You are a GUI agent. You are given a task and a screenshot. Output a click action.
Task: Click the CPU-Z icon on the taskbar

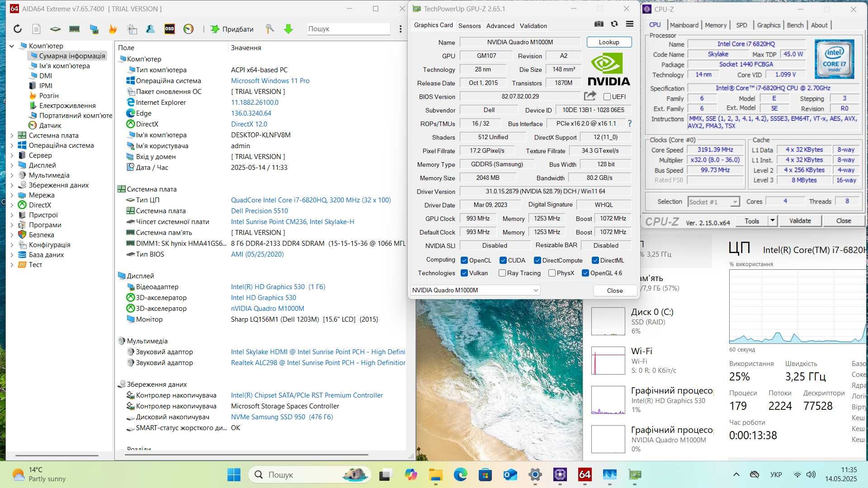point(560,474)
